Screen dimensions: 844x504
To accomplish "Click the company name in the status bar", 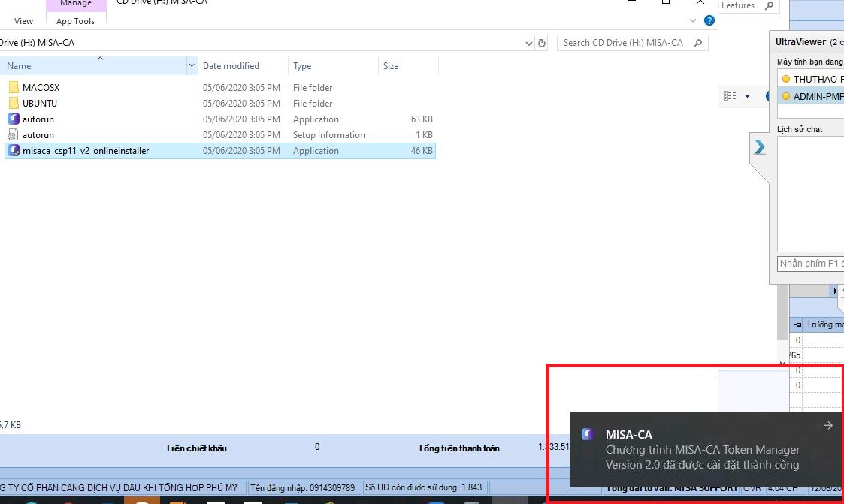I will point(119,488).
